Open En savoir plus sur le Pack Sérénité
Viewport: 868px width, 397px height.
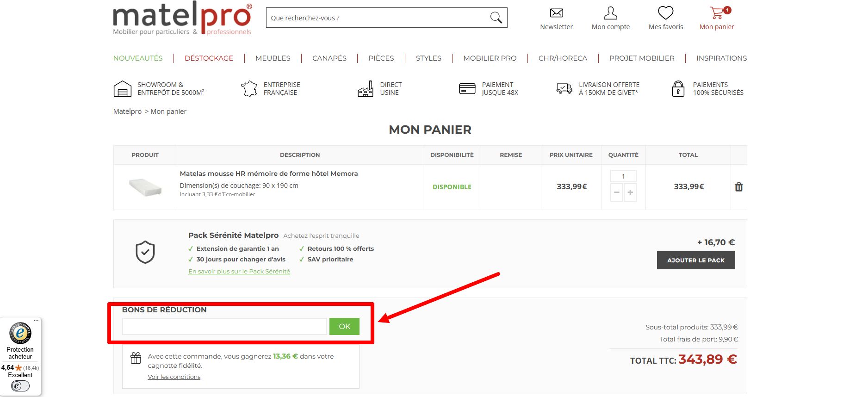pos(239,271)
